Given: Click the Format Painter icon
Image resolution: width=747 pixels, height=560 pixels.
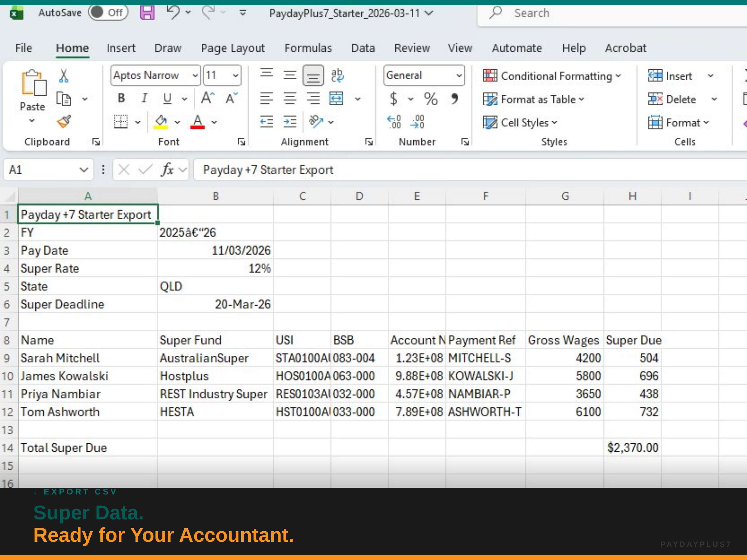Looking at the screenshot, I should pos(63,121).
